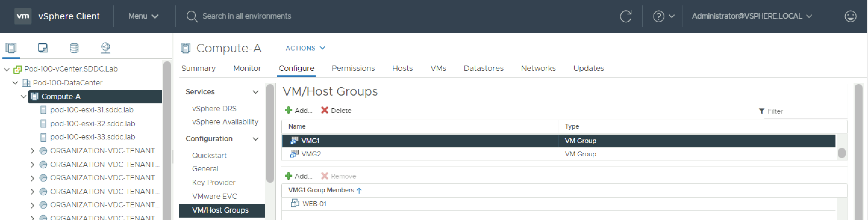Click the vm logo icon
Image resolution: width=868 pixels, height=220 pixels.
(x=23, y=16)
